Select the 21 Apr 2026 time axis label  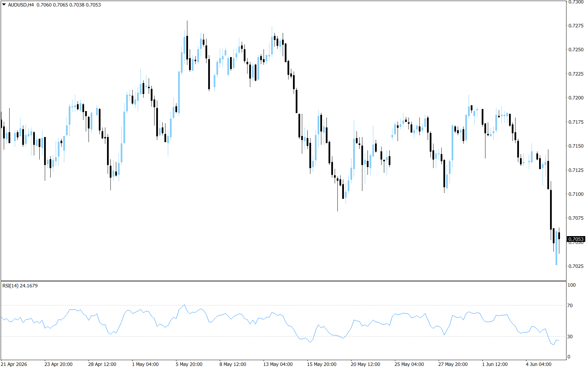[x=14, y=364]
